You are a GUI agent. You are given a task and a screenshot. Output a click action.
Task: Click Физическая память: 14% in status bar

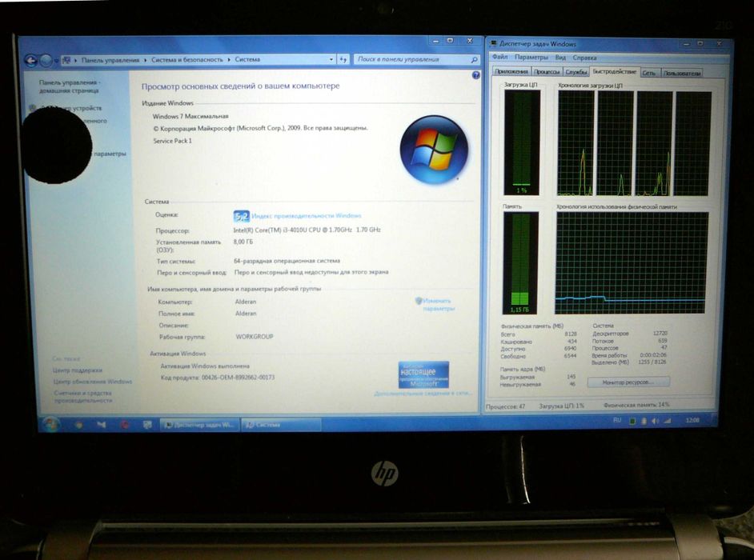coord(636,405)
